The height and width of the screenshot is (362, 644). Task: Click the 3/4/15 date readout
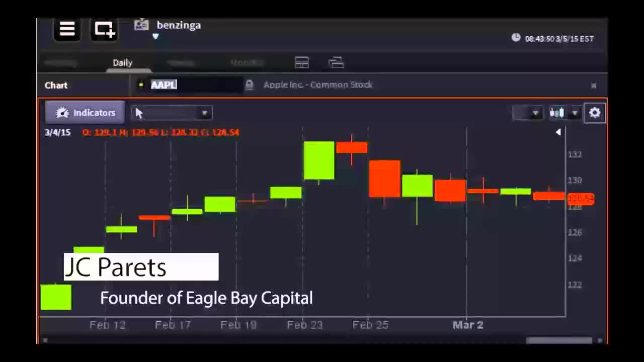click(57, 132)
